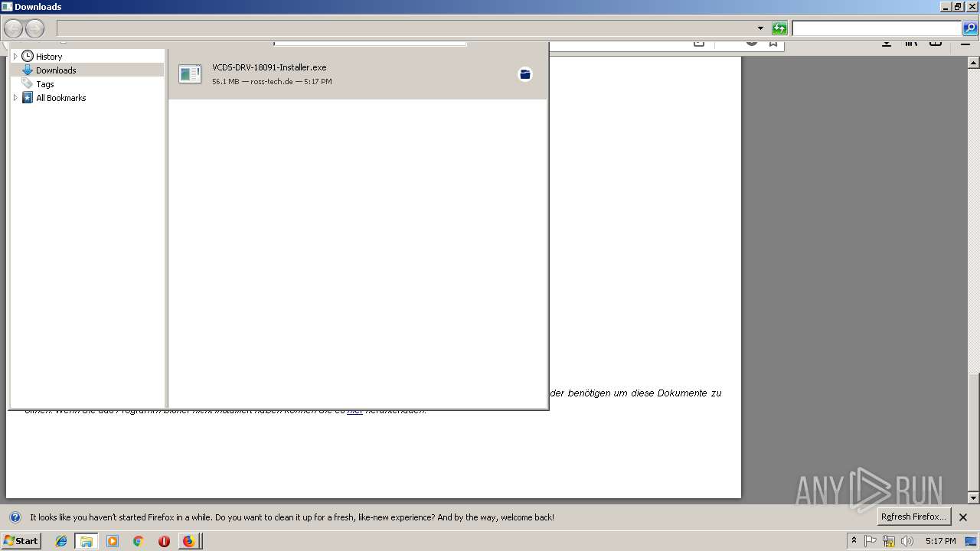Image resolution: width=980 pixels, height=551 pixels.
Task: Open Windows Explorer folder from the taskbar
Action: [87, 541]
